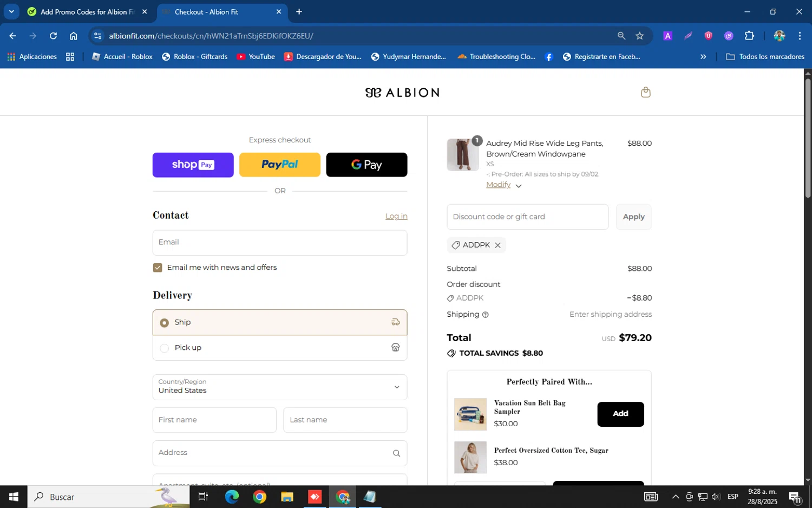Click the browser back arrow
This screenshot has width=812, height=508.
(13, 36)
